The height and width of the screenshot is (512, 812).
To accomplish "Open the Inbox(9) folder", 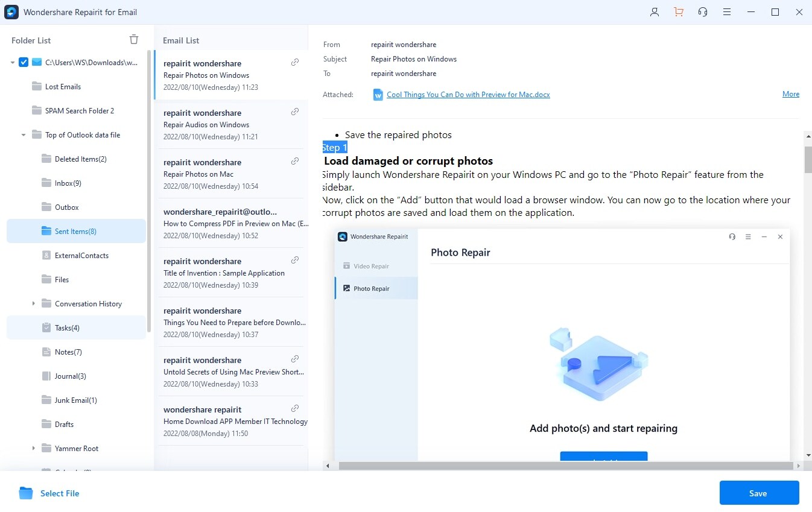I will (67, 183).
